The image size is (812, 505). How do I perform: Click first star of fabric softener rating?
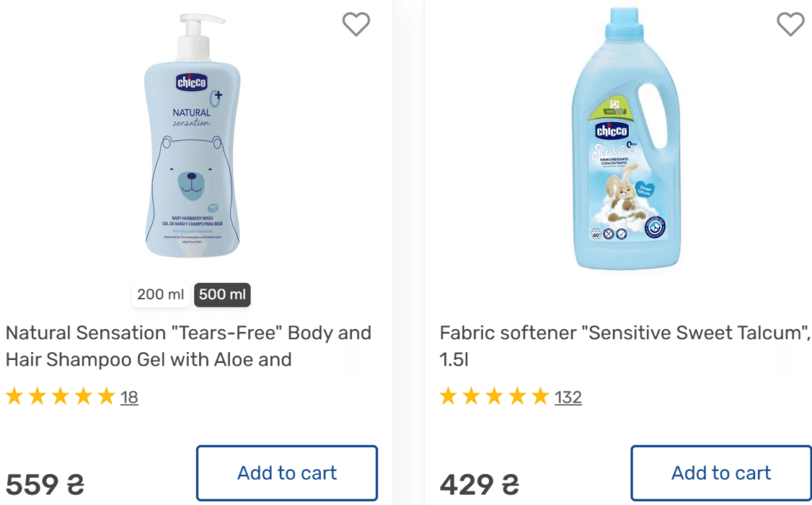(x=449, y=396)
